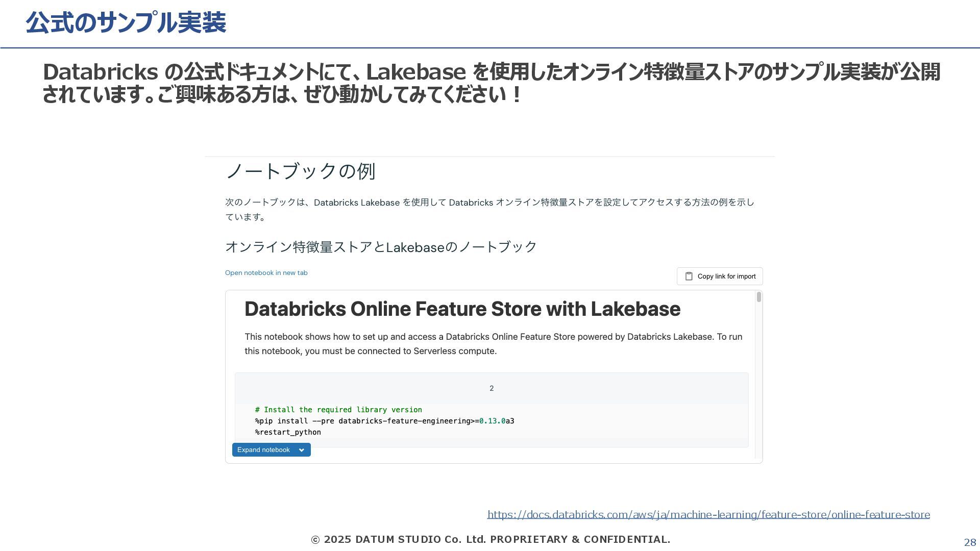980x551 pixels.
Task: Click the cell number 2 header
Action: point(491,388)
